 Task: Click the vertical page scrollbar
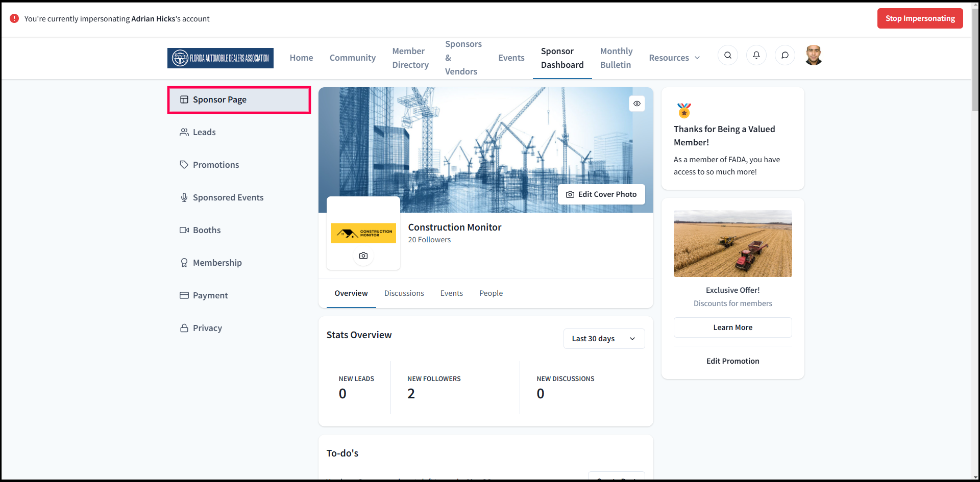tap(975, 61)
